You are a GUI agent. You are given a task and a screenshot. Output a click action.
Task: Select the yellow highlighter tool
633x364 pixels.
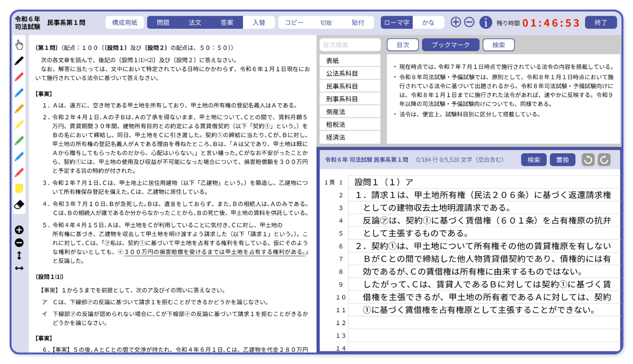click(19, 125)
